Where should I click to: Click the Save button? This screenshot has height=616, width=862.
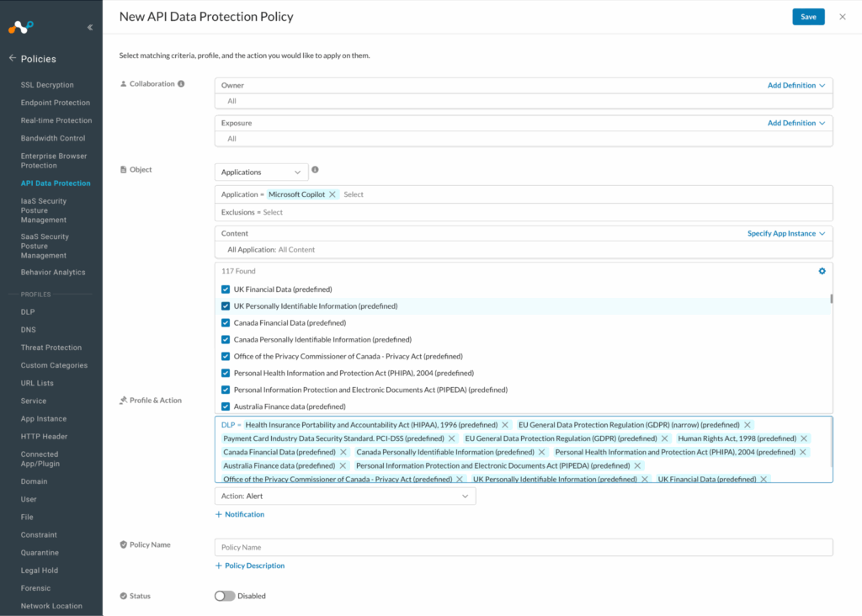click(x=808, y=17)
